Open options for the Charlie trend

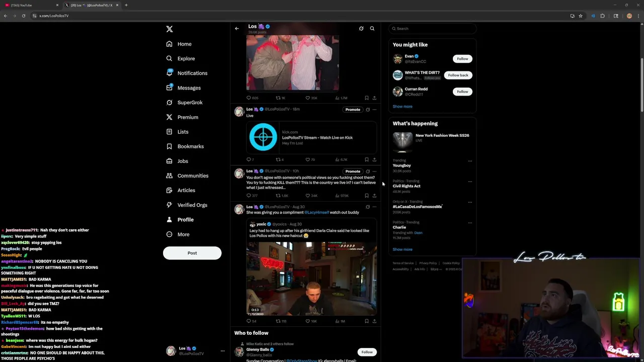click(x=470, y=223)
